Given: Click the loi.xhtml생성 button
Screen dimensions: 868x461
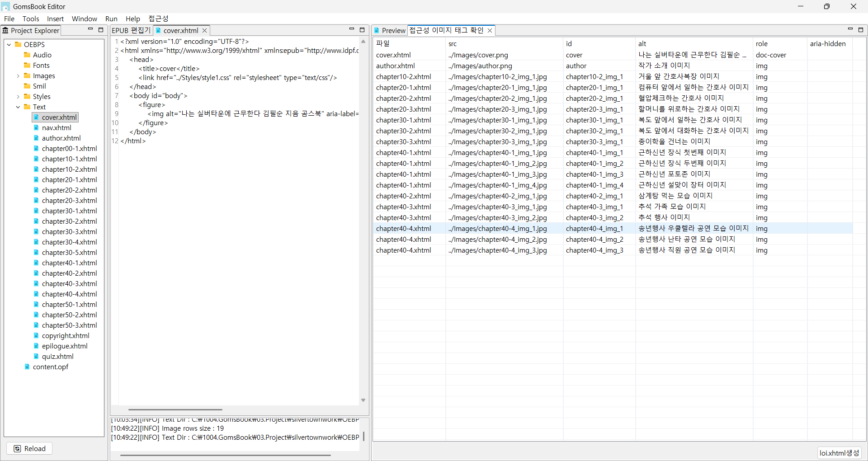Looking at the screenshot, I should pyautogui.click(x=840, y=453).
